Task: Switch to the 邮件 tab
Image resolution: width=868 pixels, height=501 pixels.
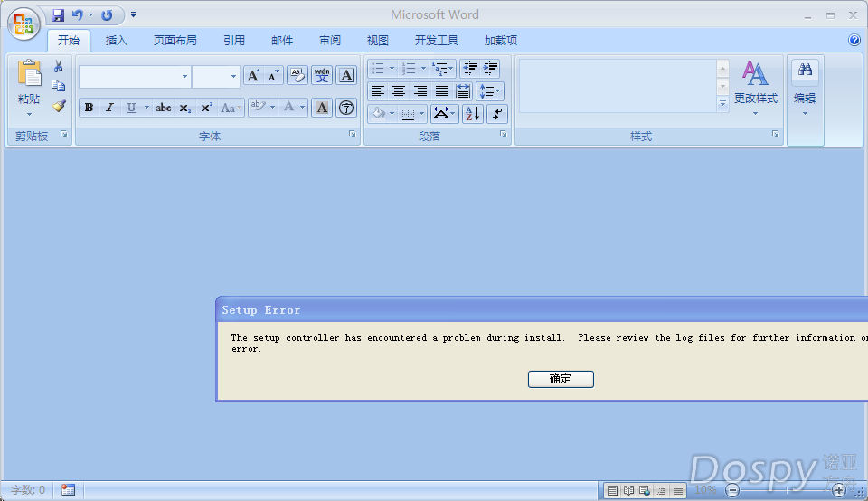Action: 282,41
